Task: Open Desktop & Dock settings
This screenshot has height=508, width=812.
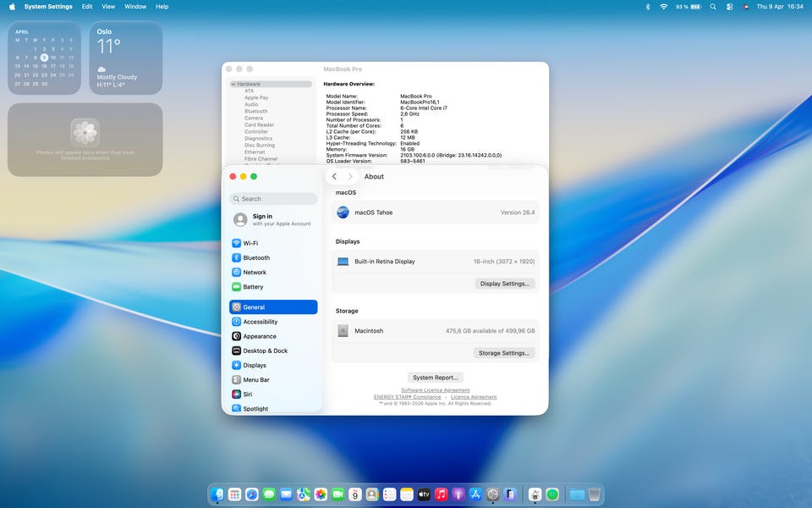Action: [273, 351]
